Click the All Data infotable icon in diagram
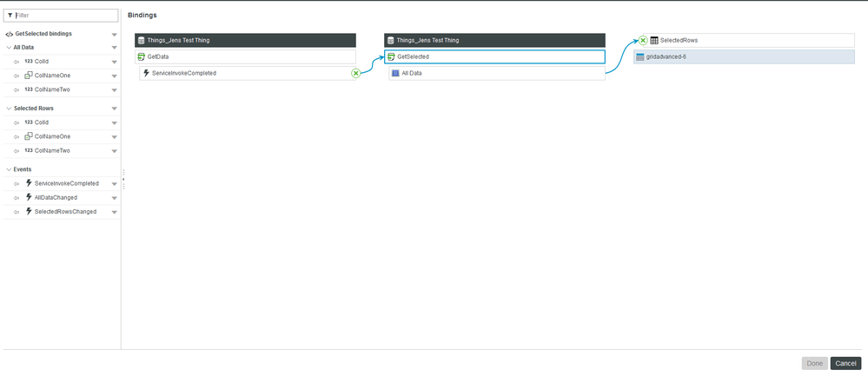 point(395,72)
